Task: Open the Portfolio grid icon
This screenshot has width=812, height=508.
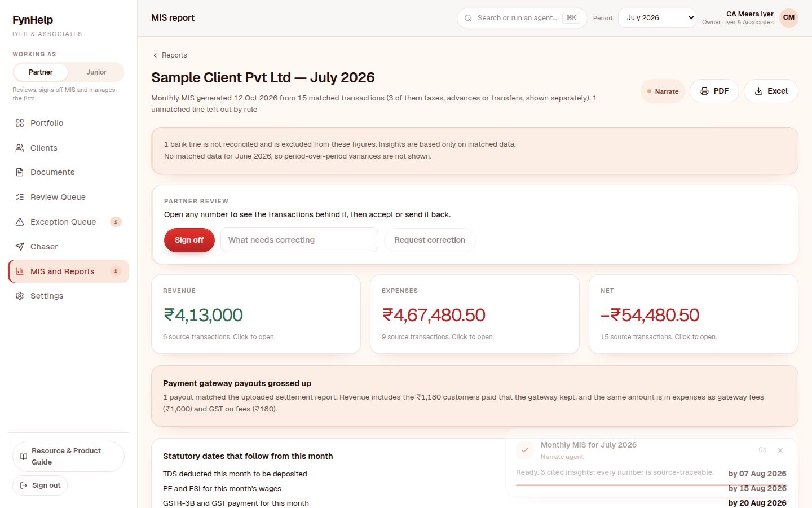Action: [20, 123]
